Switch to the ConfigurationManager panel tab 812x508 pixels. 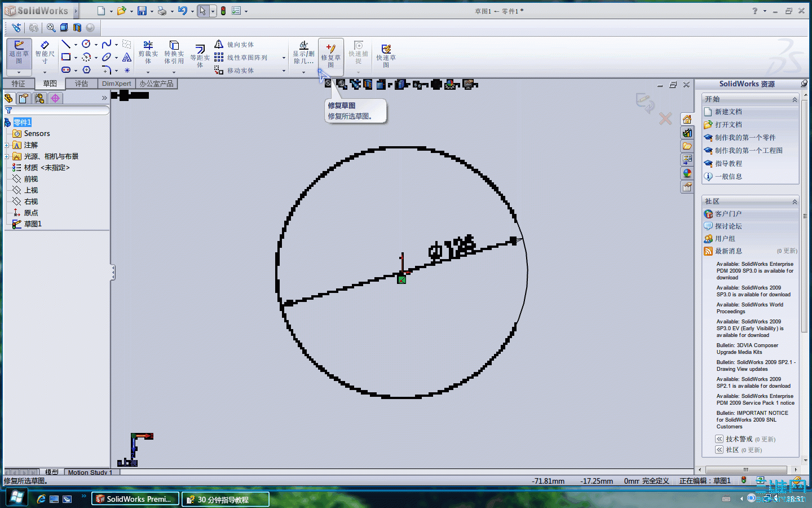[x=39, y=98]
